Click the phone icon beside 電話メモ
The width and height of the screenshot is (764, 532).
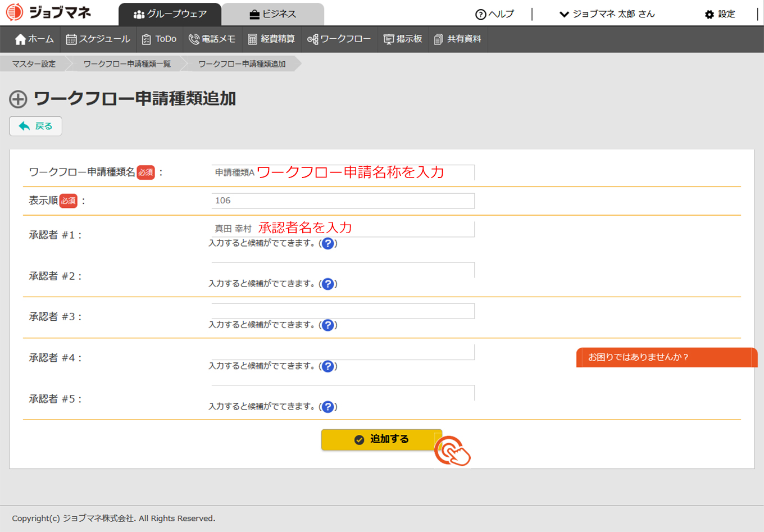point(194,39)
